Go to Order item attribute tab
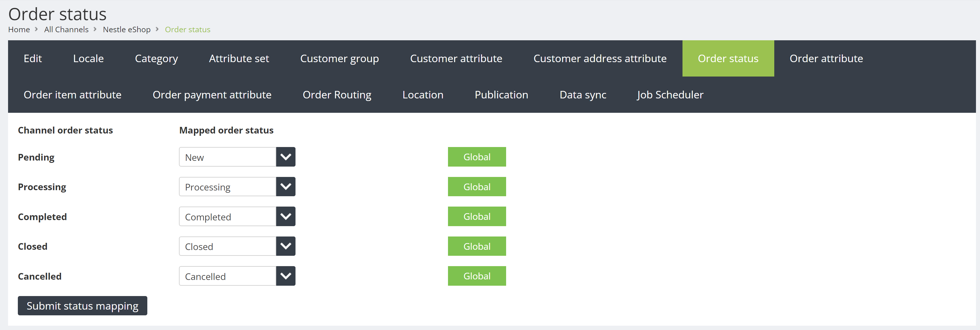This screenshot has height=330, width=980. 73,95
